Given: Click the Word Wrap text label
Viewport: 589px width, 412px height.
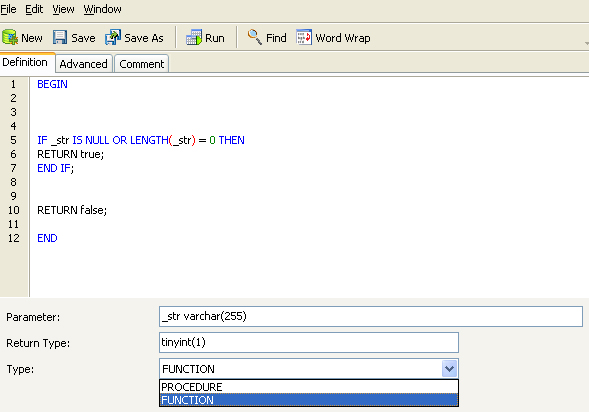Looking at the screenshot, I should pos(343,38).
